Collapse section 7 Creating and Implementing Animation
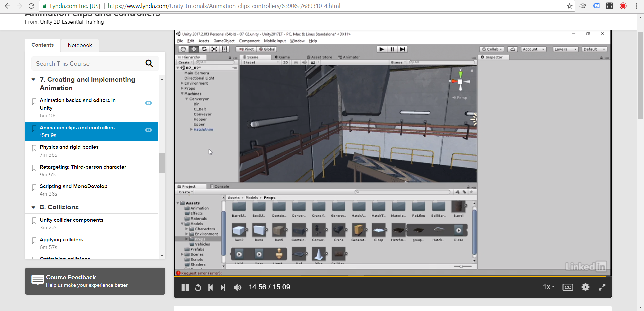The height and width of the screenshot is (311, 644). [x=33, y=80]
